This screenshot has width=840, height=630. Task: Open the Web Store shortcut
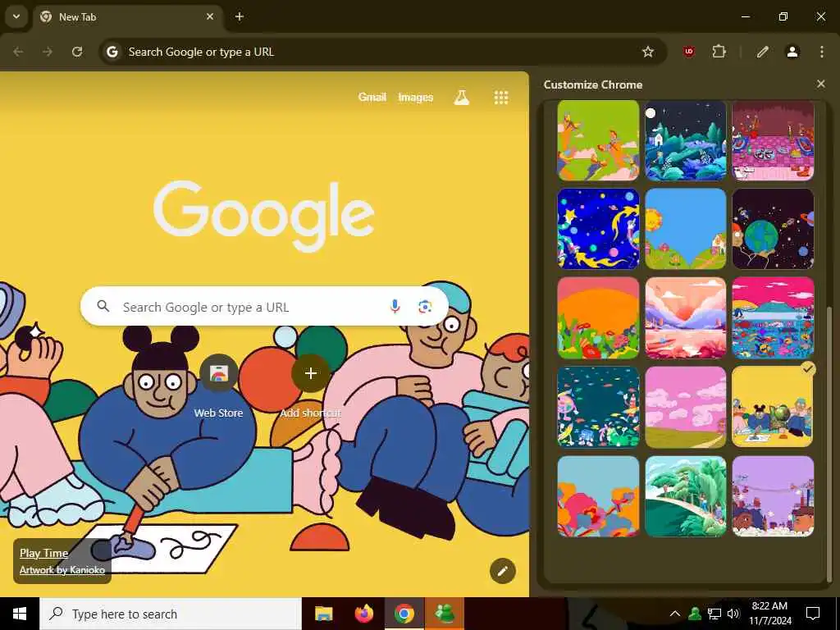(x=218, y=387)
